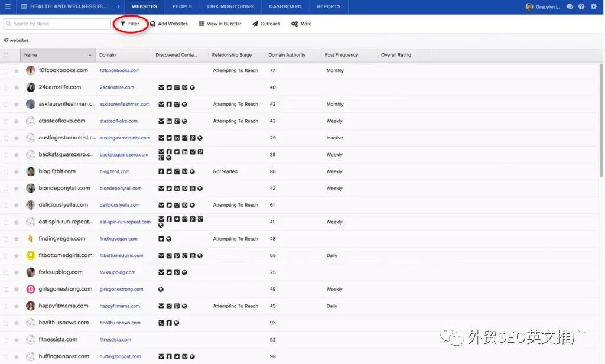
Task: Open the Link Monitoring tab
Action: click(x=230, y=6)
